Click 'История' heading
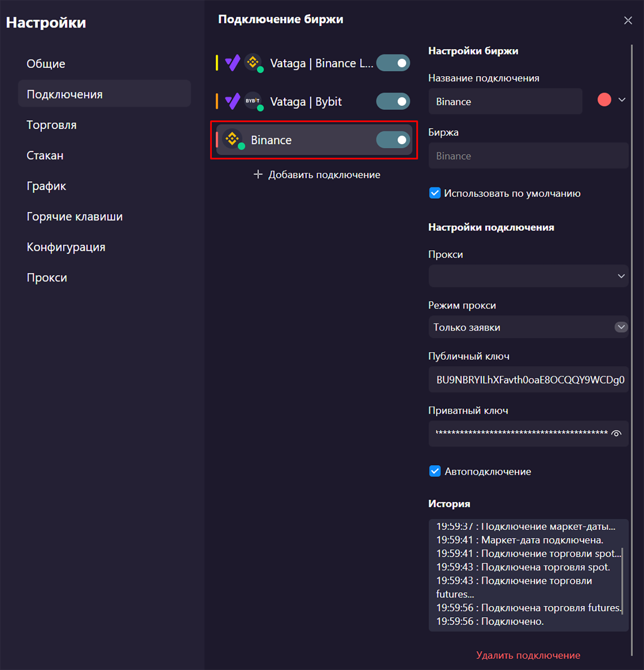Viewport: 644px width, 670px height. pos(449,503)
